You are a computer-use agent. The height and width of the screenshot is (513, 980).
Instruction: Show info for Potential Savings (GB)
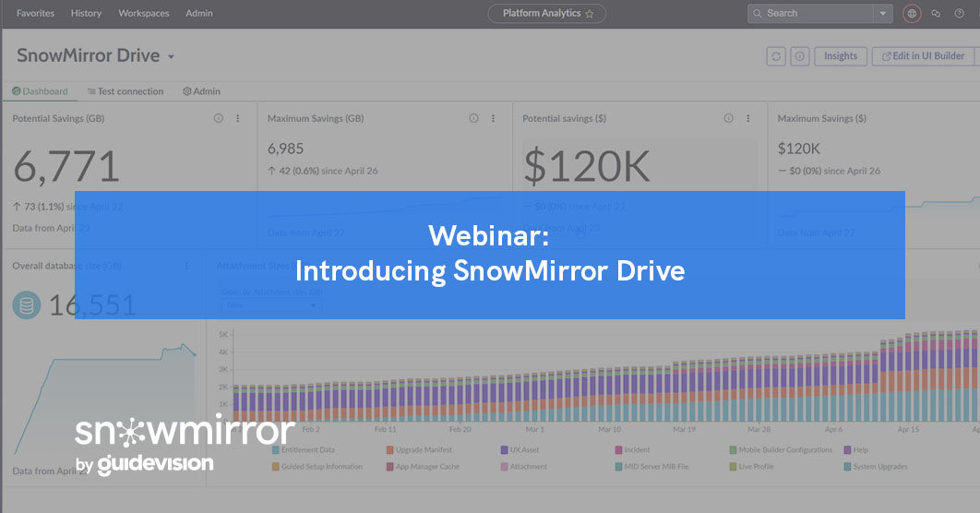click(218, 118)
